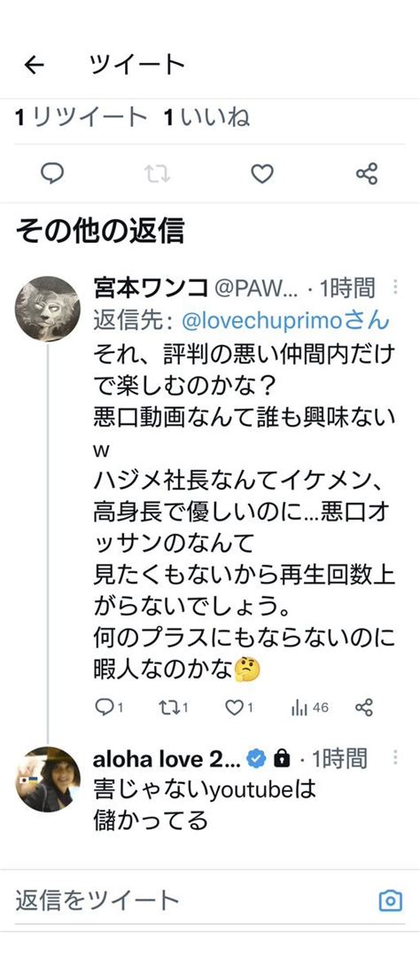Share 宮本ワンコ's reply
420x980 pixels.
[x=364, y=708]
